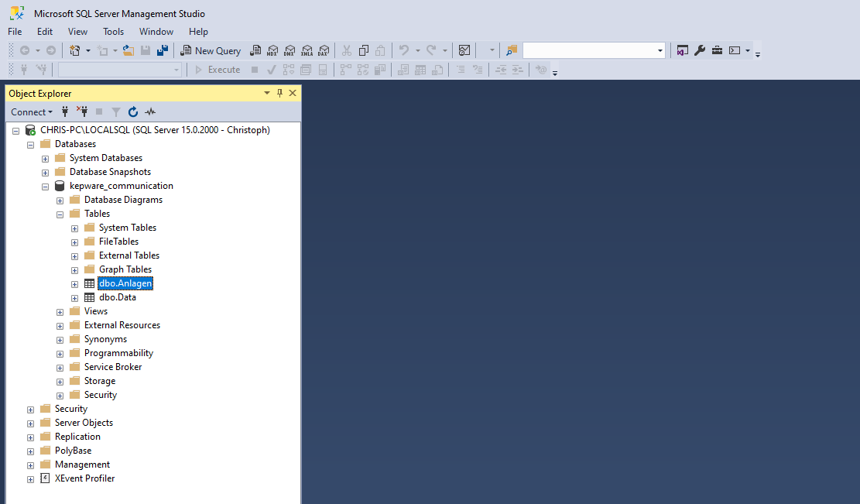
Task: Open the main toolbar overflow options
Action: [758, 53]
